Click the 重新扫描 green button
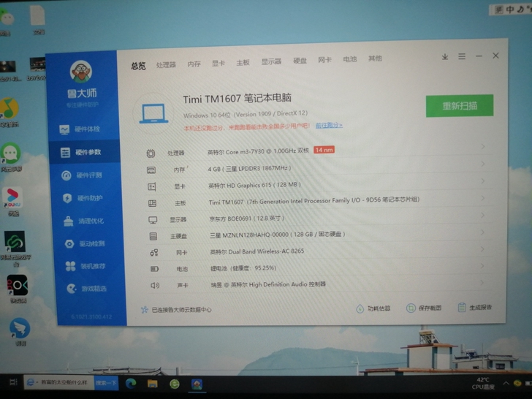This screenshot has height=399, width=532. click(460, 106)
